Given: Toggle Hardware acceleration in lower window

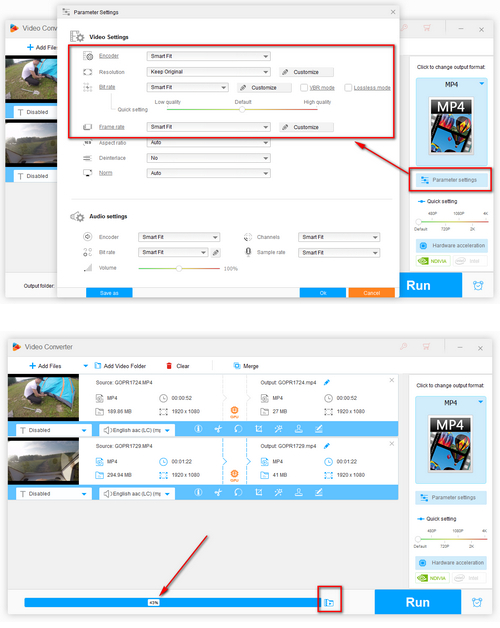Looking at the screenshot, I should pos(451,563).
